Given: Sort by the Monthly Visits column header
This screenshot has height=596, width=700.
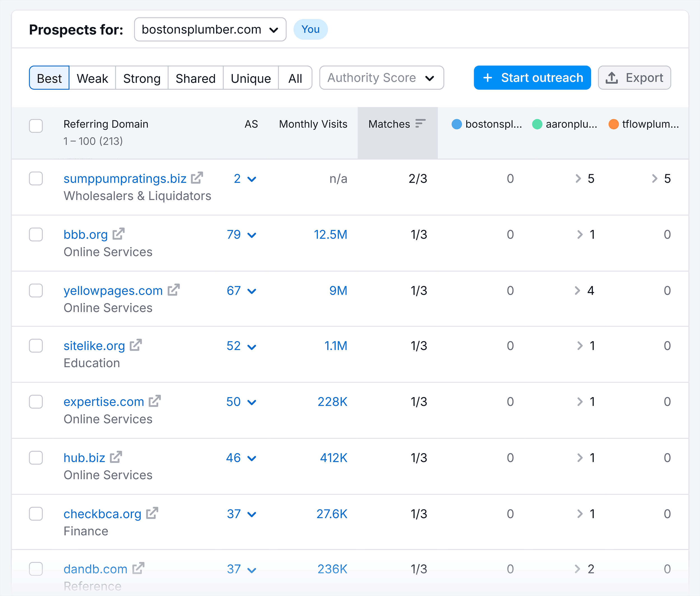Looking at the screenshot, I should pyautogui.click(x=313, y=124).
